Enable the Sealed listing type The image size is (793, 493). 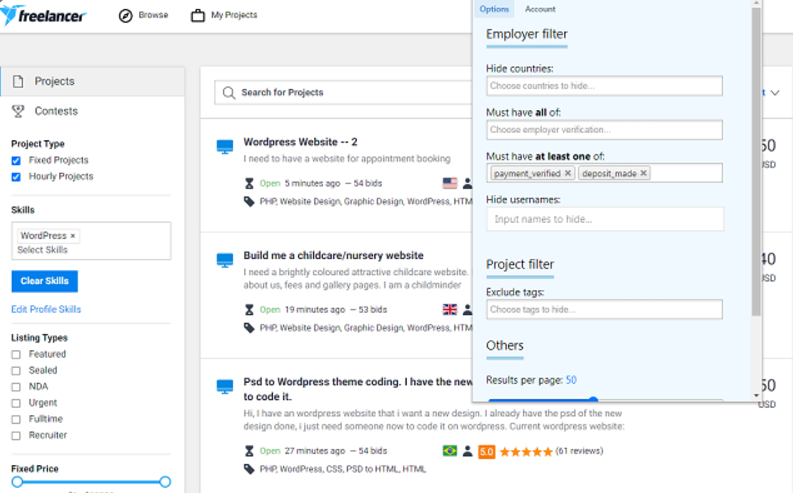(16, 371)
